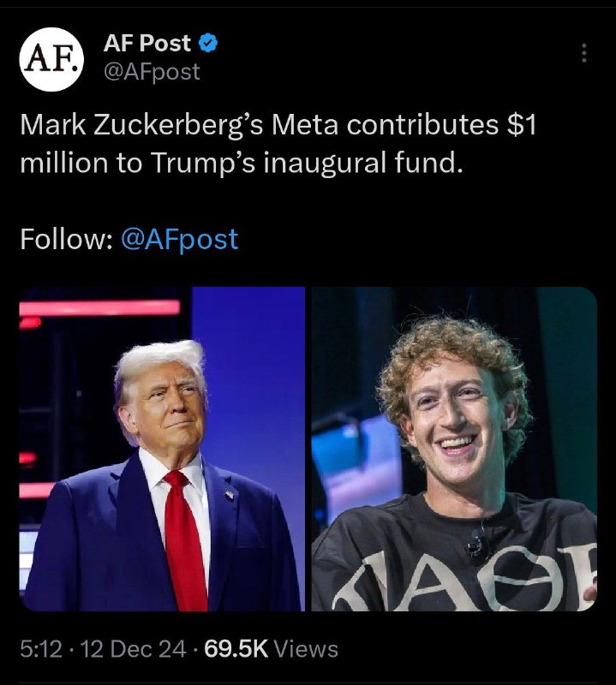616x685 pixels.
Task: Click the 12 Dec 24 date
Action: [x=134, y=649]
